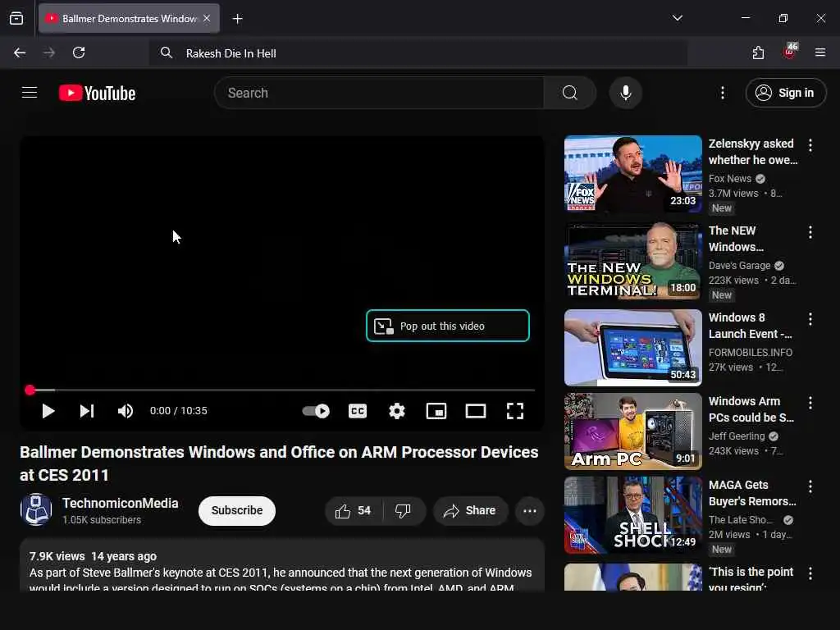Open more actions ellipsis under video
This screenshot has width=840, height=630.
pos(530,510)
